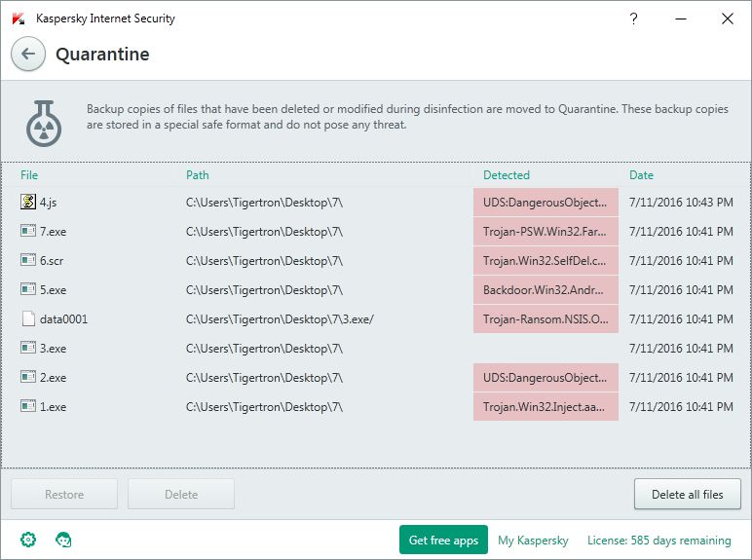Close the Kaspersky window
The image size is (752, 560).
pos(727,19)
